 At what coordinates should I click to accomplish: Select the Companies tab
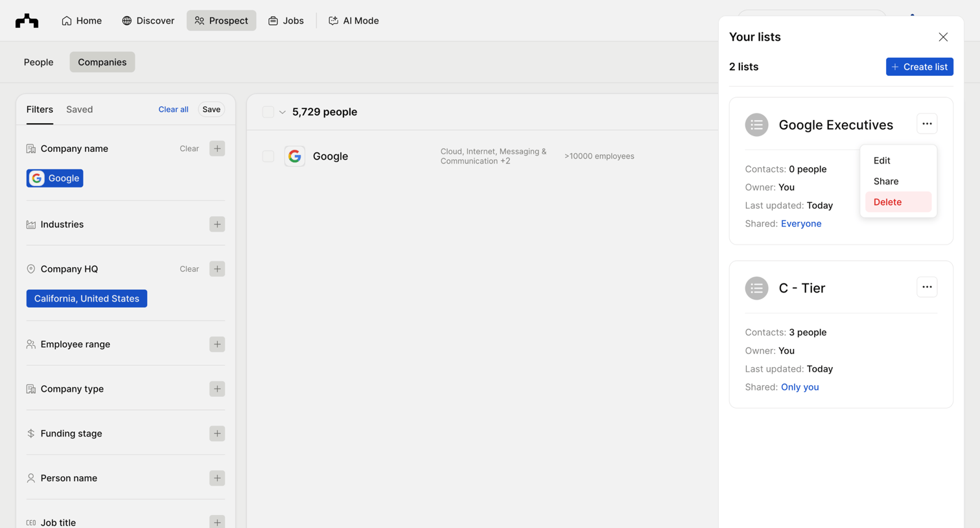[x=102, y=62]
